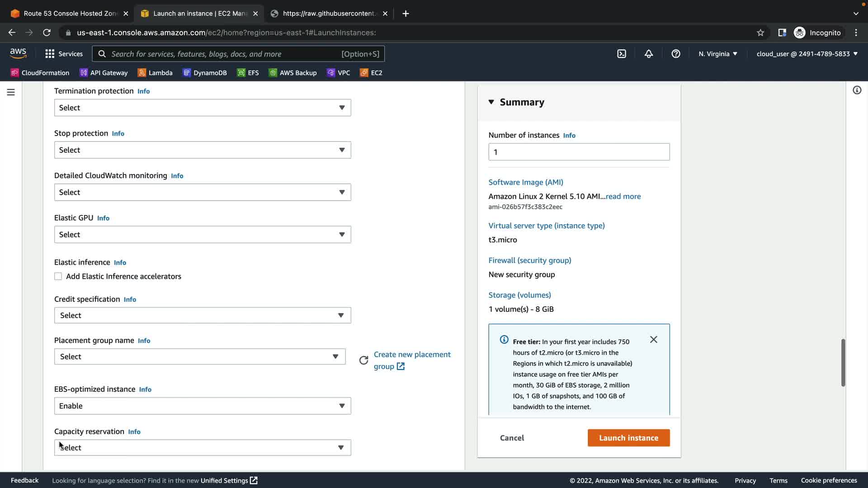
Task: Open info panel icon at right edge
Action: tap(857, 90)
